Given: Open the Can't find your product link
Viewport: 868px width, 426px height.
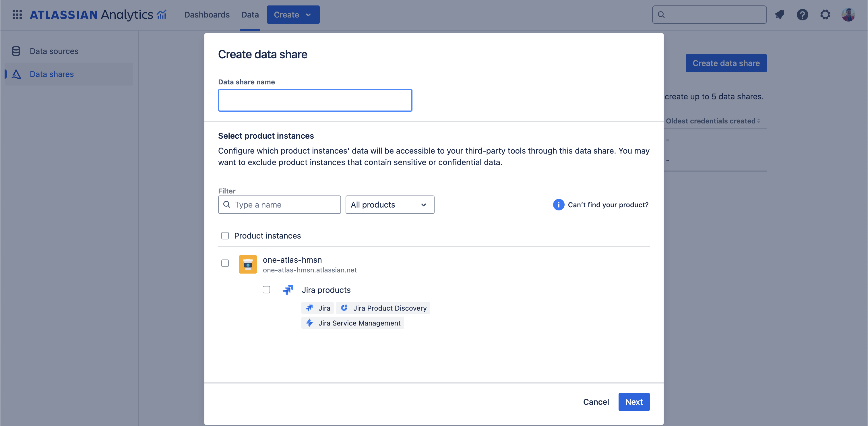Looking at the screenshot, I should click(x=608, y=205).
